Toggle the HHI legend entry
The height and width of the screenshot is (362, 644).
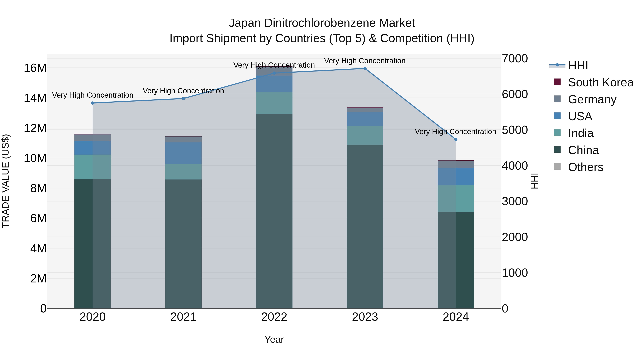click(x=569, y=65)
